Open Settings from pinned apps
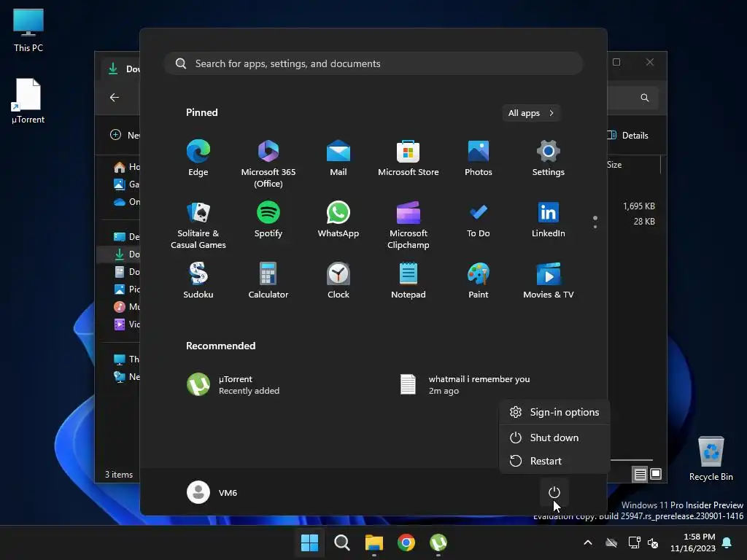 549,158
